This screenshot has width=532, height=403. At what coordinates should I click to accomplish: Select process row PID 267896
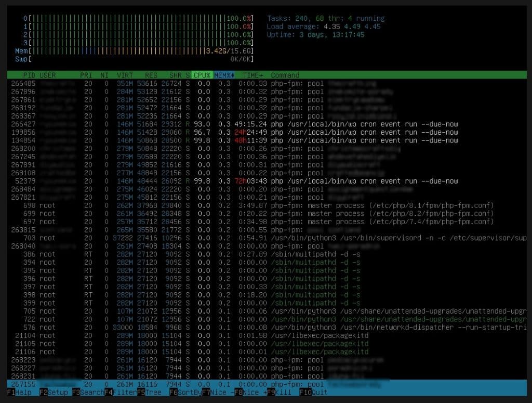[x=267, y=92]
